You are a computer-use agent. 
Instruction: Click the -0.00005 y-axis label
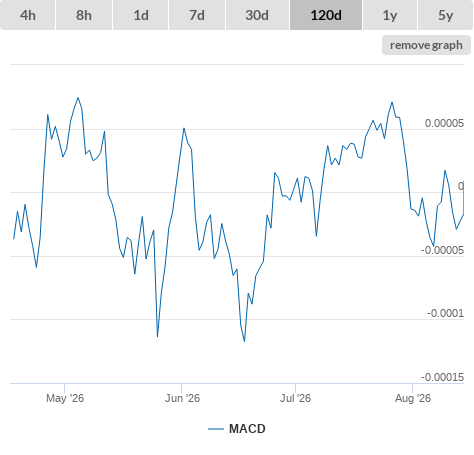coord(442,250)
